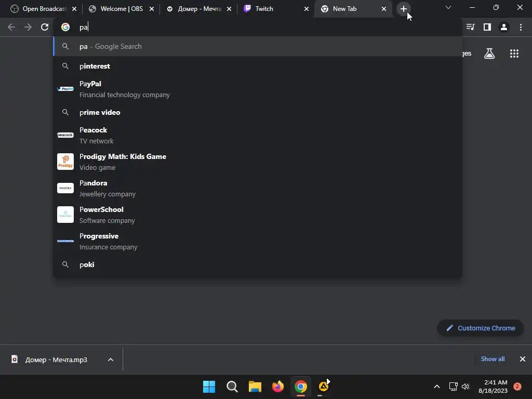The width and height of the screenshot is (532, 399).
Task: Close the downloads bar
Action: tap(523, 359)
